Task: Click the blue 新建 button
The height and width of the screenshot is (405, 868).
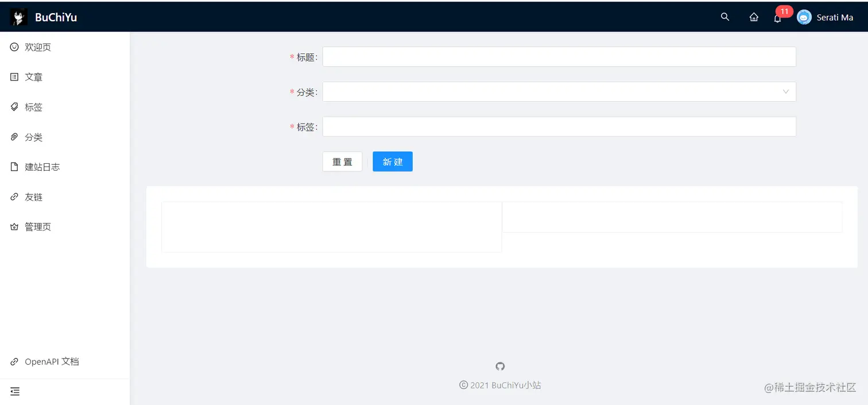Action: tap(393, 161)
